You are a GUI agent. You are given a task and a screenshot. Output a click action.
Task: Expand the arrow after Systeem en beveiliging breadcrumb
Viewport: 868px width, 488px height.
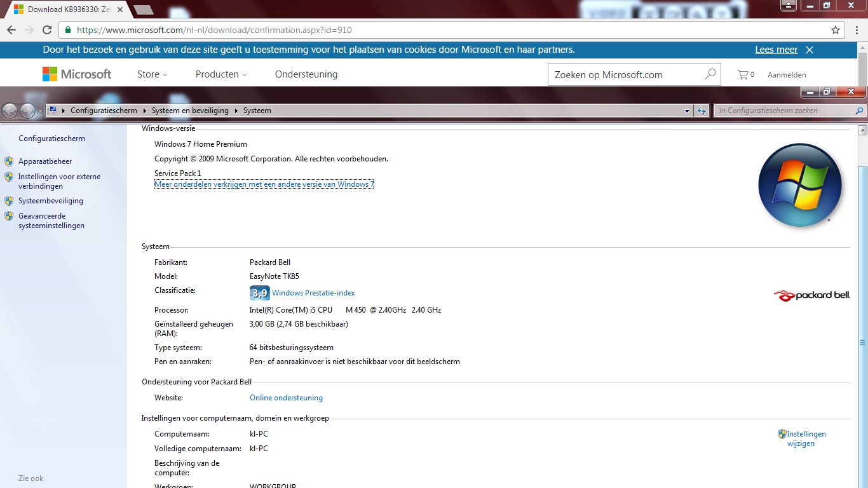(236, 111)
